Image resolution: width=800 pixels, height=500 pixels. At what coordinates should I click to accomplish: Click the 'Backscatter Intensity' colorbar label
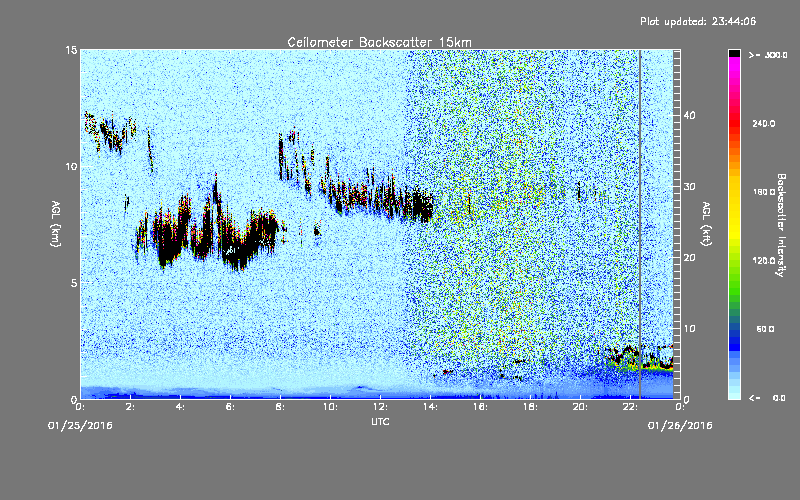pos(781,225)
